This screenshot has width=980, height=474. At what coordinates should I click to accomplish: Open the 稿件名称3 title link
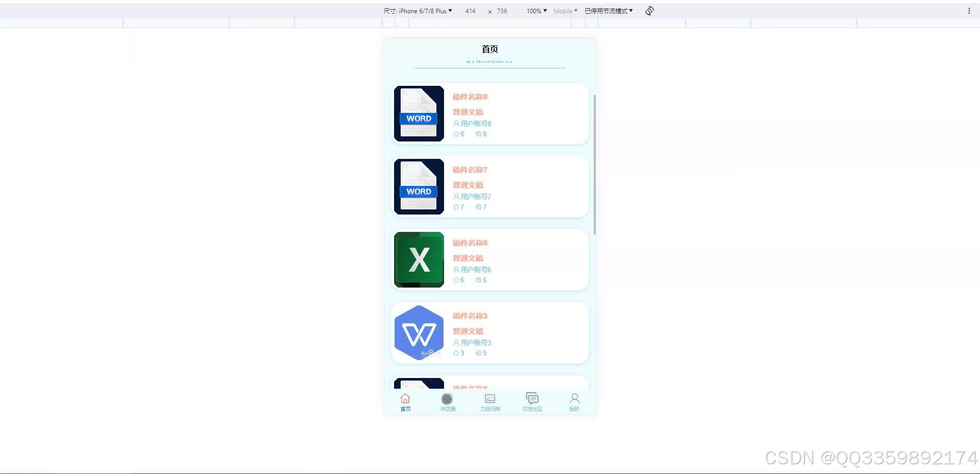tap(470, 316)
